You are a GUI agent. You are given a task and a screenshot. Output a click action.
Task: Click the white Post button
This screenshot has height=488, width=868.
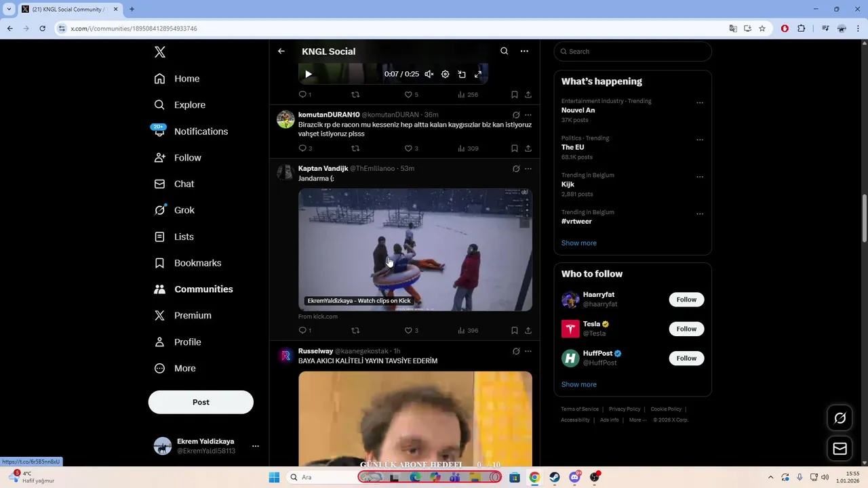(x=201, y=402)
